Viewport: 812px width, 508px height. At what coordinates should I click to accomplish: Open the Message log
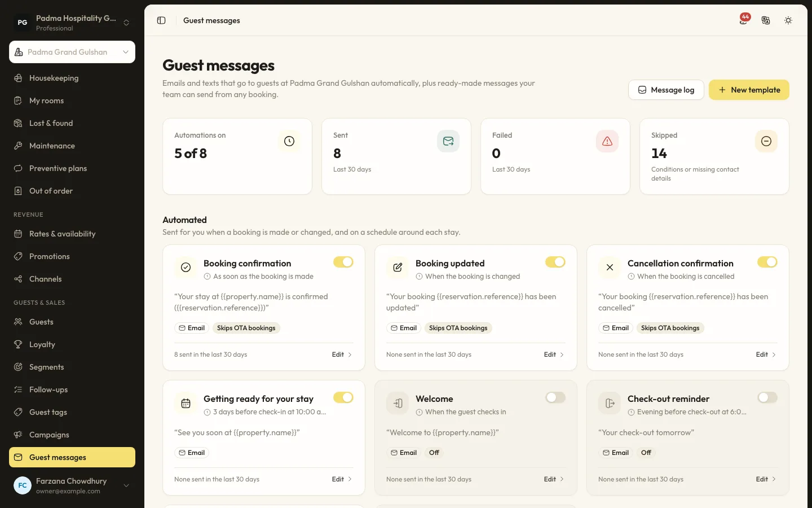[666, 90]
